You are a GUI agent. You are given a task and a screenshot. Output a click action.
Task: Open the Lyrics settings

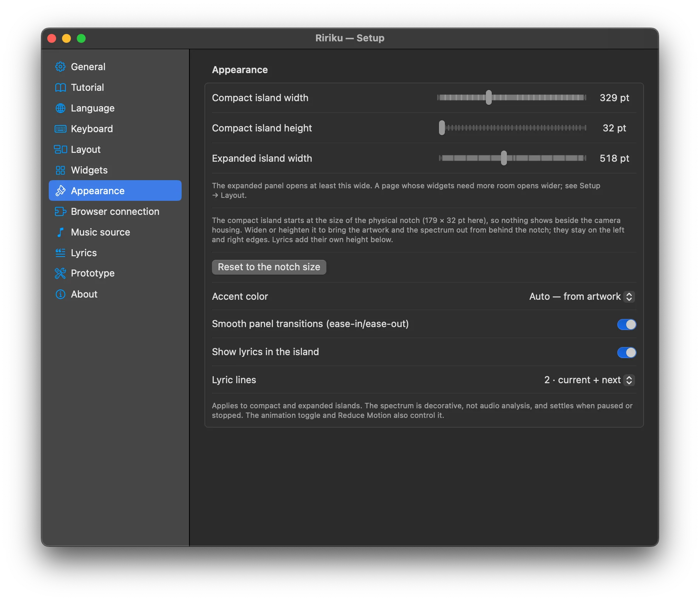pos(115,253)
